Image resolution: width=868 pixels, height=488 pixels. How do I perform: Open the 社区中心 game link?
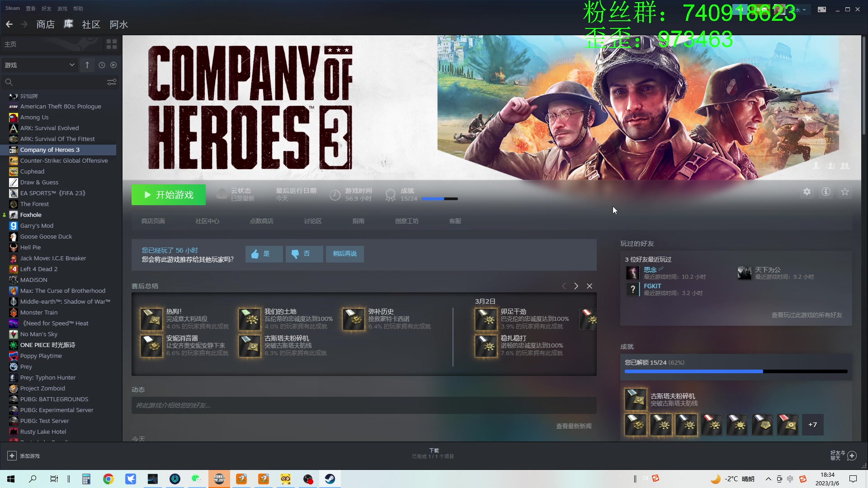(208, 221)
